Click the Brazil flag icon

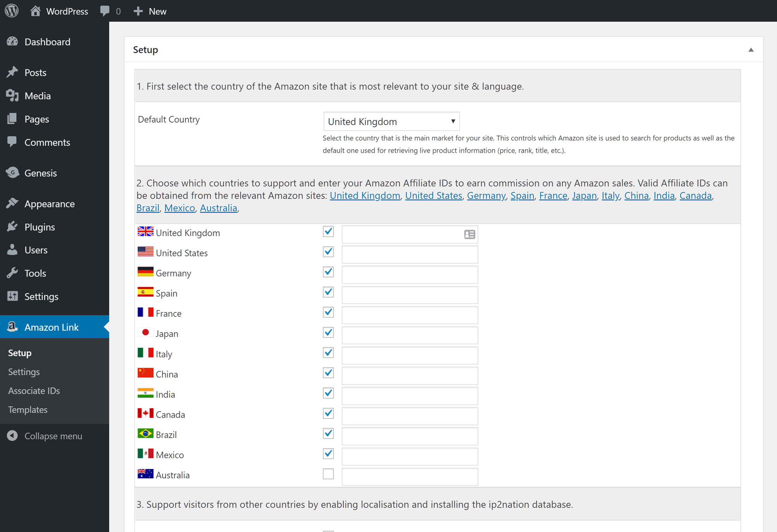click(x=145, y=434)
